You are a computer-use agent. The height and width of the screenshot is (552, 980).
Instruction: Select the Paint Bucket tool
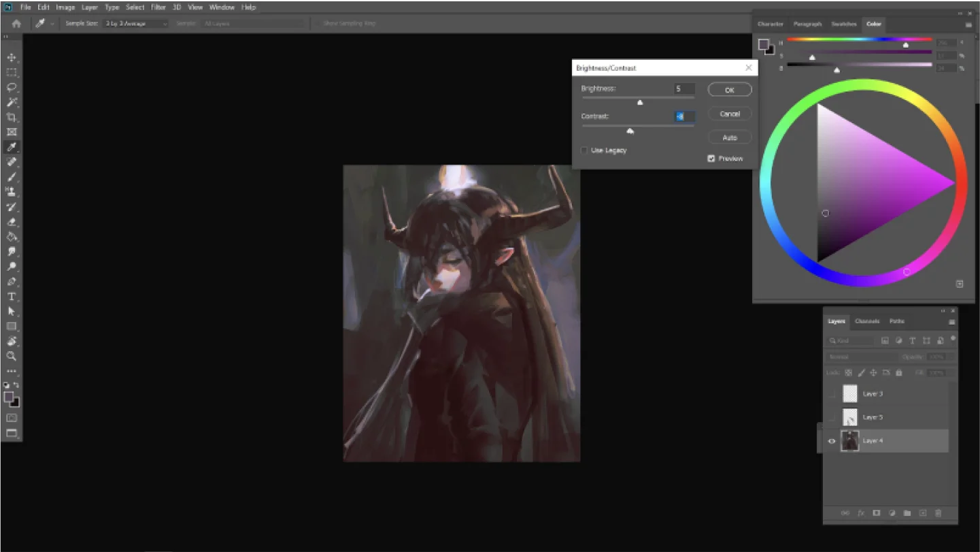point(12,237)
